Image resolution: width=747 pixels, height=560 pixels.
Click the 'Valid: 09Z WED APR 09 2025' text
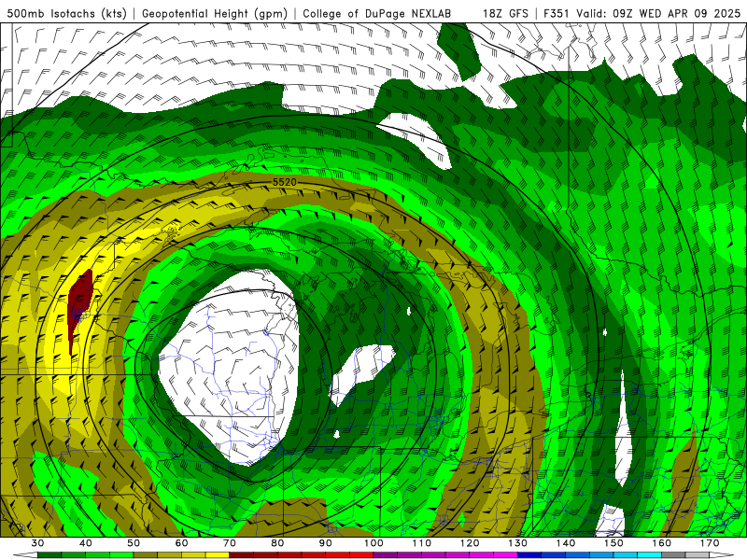pyautogui.click(x=658, y=14)
